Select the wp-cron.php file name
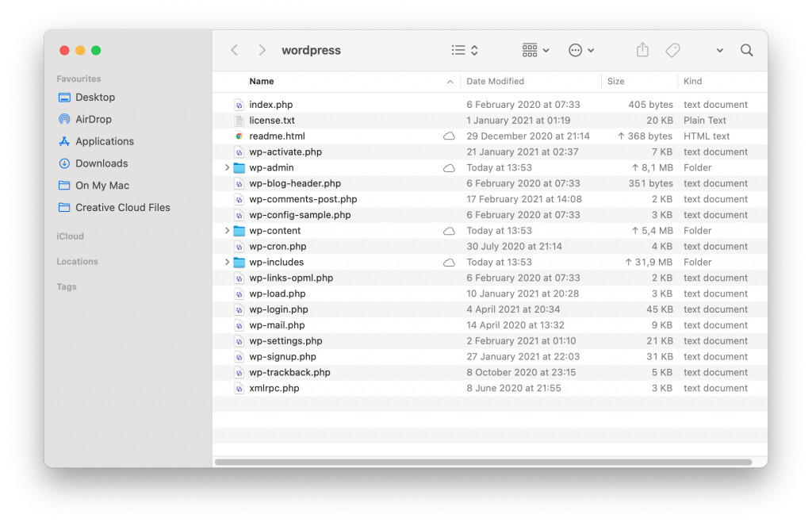The width and height of the screenshot is (812, 526). tap(278, 247)
